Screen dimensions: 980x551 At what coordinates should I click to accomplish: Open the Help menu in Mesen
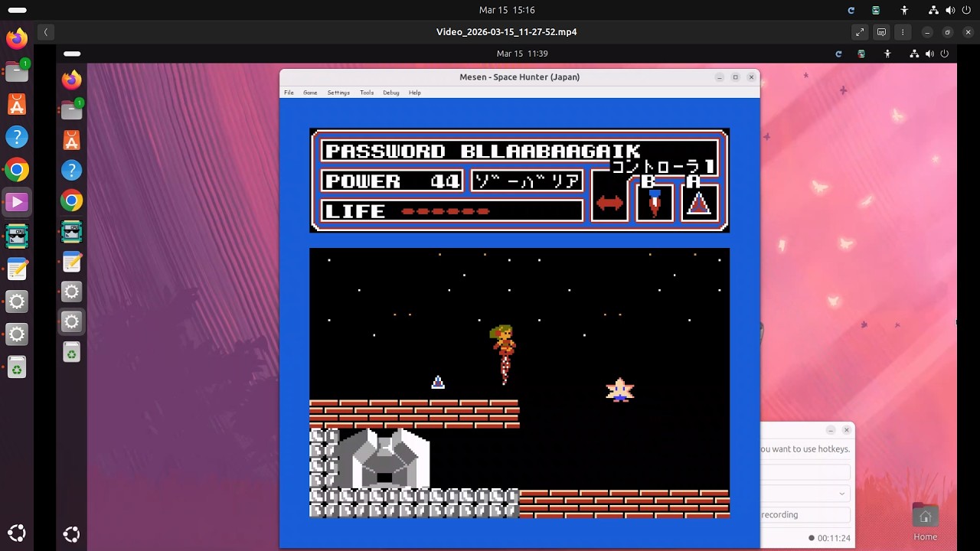414,93
